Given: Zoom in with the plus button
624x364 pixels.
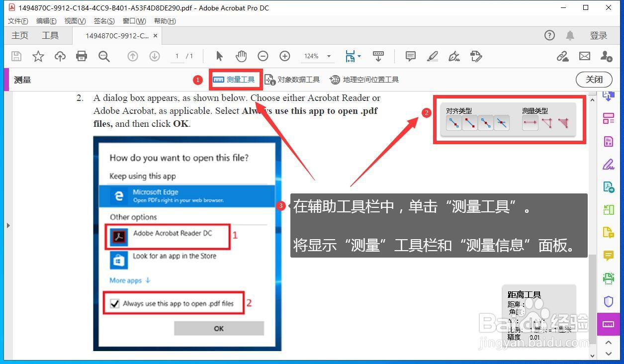Looking at the screenshot, I should 284,56.
